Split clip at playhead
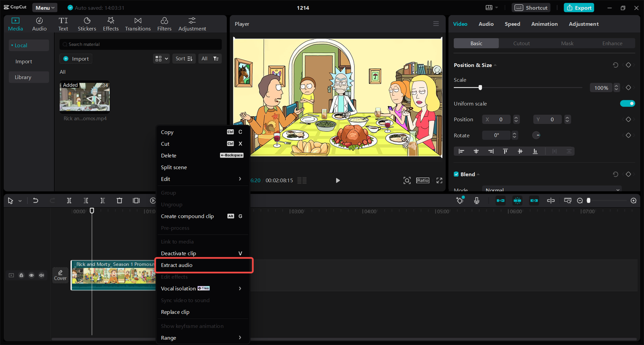The width and height of the screenshot is (644, 345). pyautogui.click(x=69, y=201)
